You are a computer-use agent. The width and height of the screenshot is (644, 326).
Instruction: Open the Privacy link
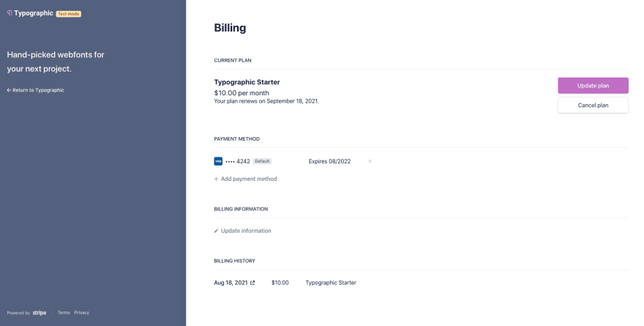82,312
